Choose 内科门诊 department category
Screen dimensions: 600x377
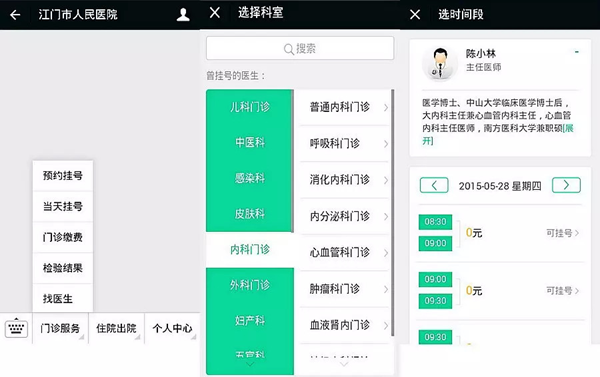pos(250,250)
